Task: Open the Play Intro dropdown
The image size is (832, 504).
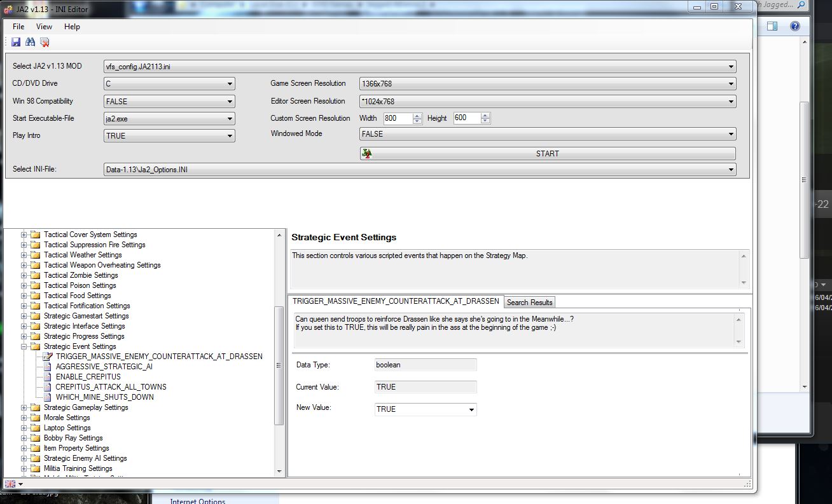Action: 230,136
